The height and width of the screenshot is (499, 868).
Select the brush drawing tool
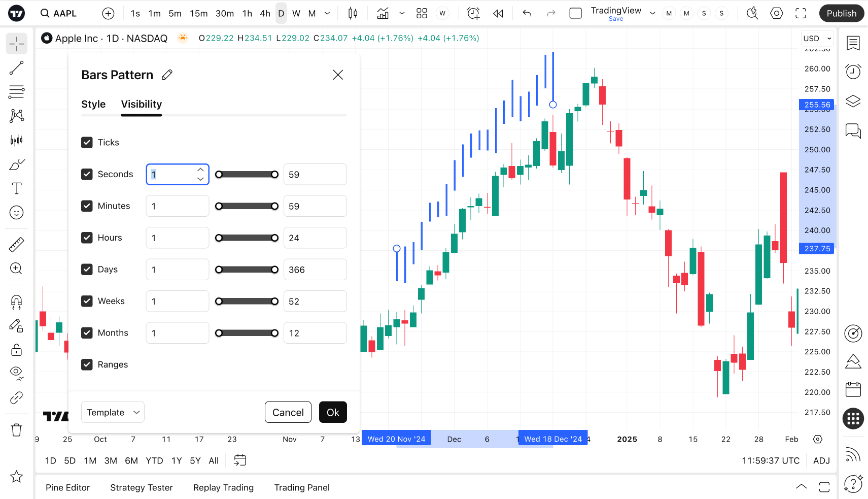pos(16,164)
